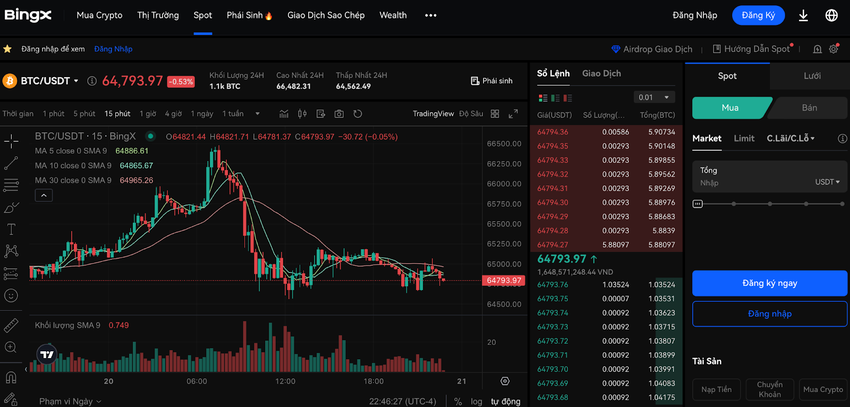Toggle percent scale on chart

[x=458, y=402]
